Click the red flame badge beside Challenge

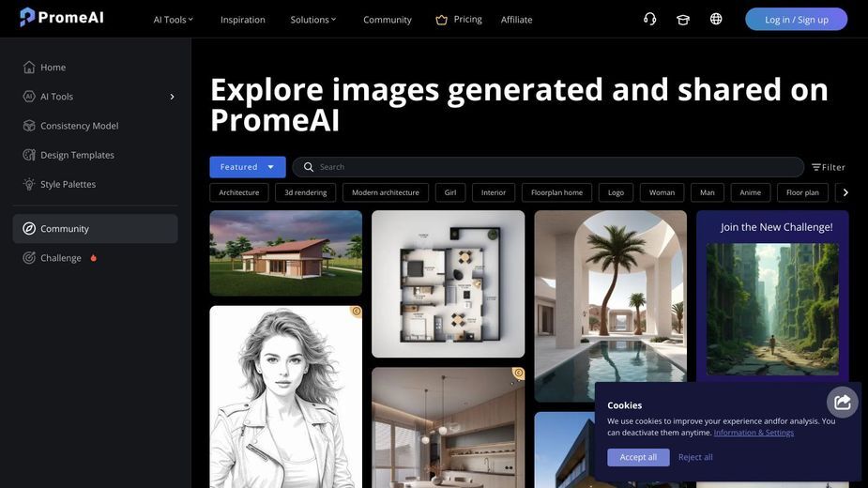94,257
